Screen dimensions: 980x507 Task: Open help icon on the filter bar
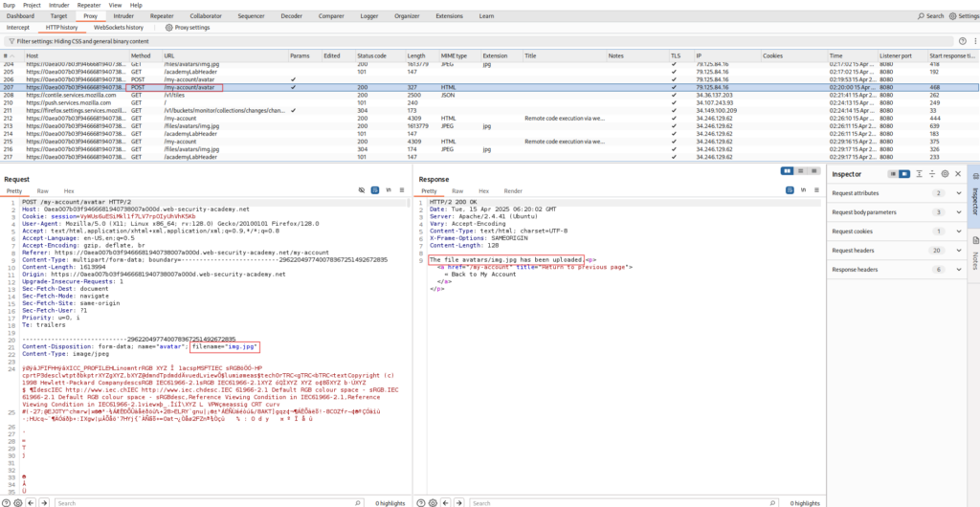pyautogui.click(x=963, y=41)
